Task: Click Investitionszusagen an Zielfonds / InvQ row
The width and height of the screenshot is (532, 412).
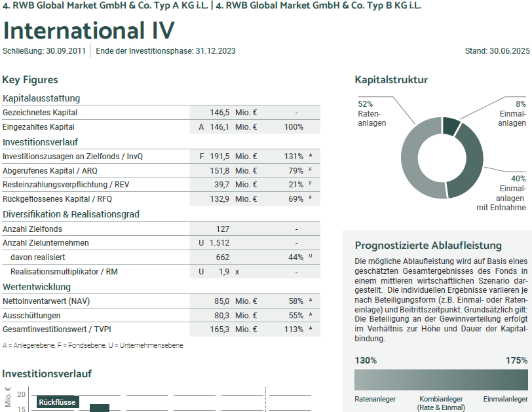Action: coord(73,157)
